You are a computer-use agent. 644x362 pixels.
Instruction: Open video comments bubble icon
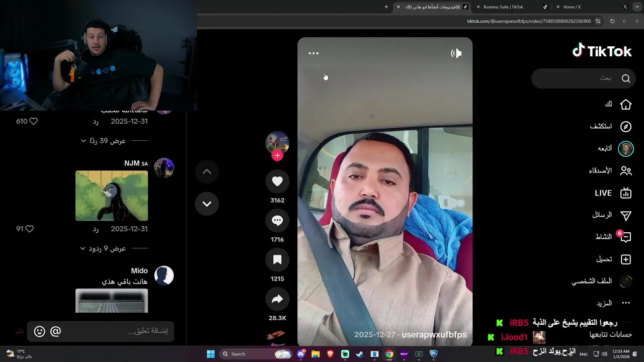point(277,221)
